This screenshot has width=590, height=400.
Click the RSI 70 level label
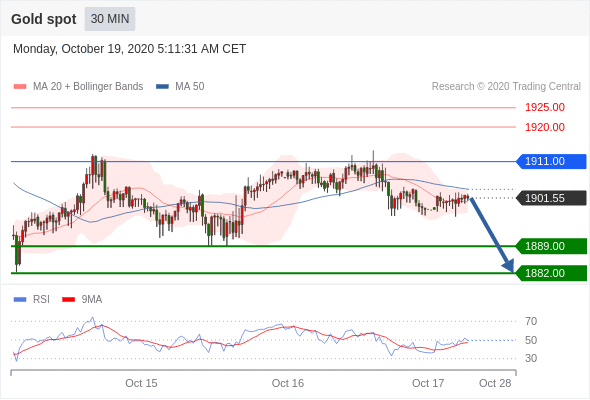pyautogui.click(x=531, y=321)
